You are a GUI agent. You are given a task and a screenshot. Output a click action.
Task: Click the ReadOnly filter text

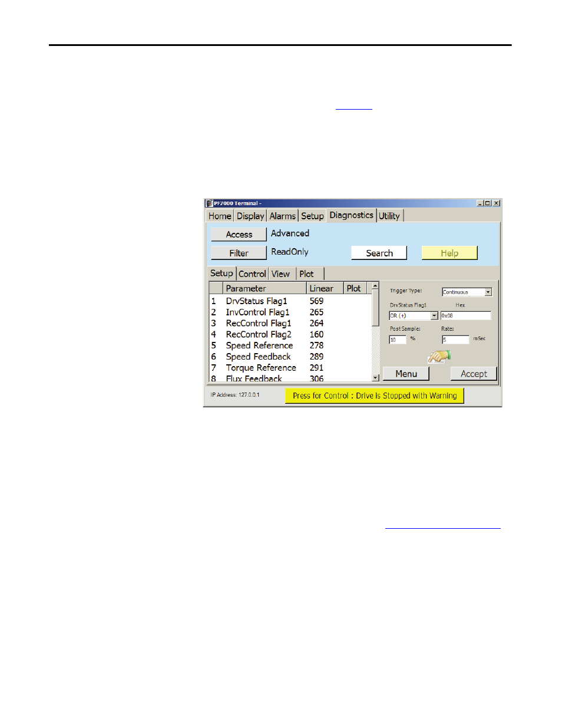(x=289, y=252)
